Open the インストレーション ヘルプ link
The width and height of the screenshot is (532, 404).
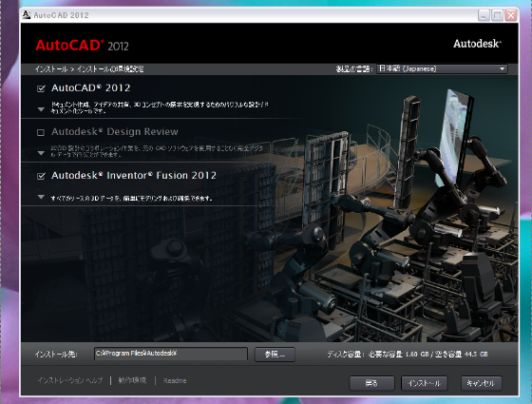pos(70,380)
